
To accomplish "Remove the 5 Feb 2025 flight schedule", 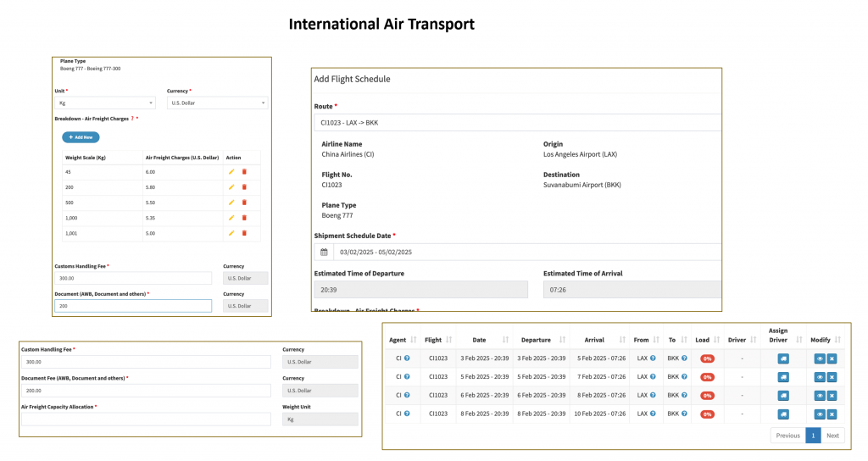I will point(832,377).
